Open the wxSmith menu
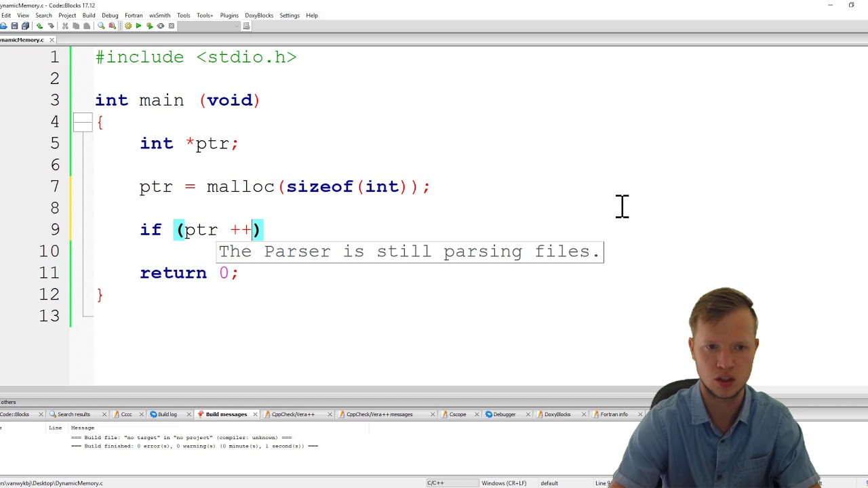The height and width of the screenshot is (488, 868). (160, 15)
